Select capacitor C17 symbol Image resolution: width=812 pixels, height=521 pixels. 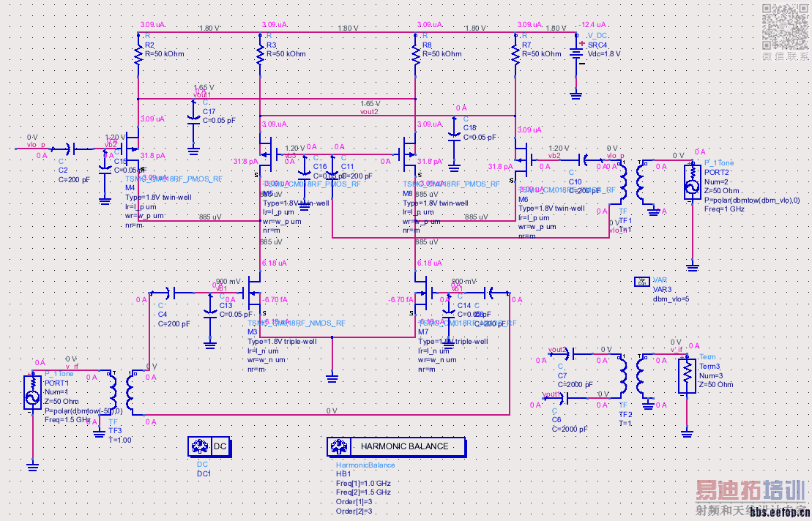pos(193,120)
